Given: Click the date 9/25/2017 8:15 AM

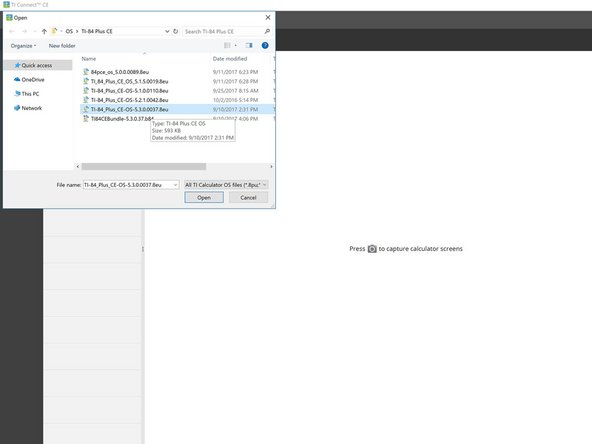Looking at the screenshot, I should [x=236, y=91].
